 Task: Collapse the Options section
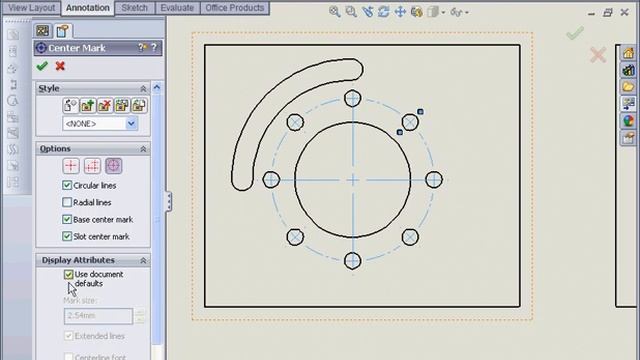pyautogui.click(x=143, y=149)
